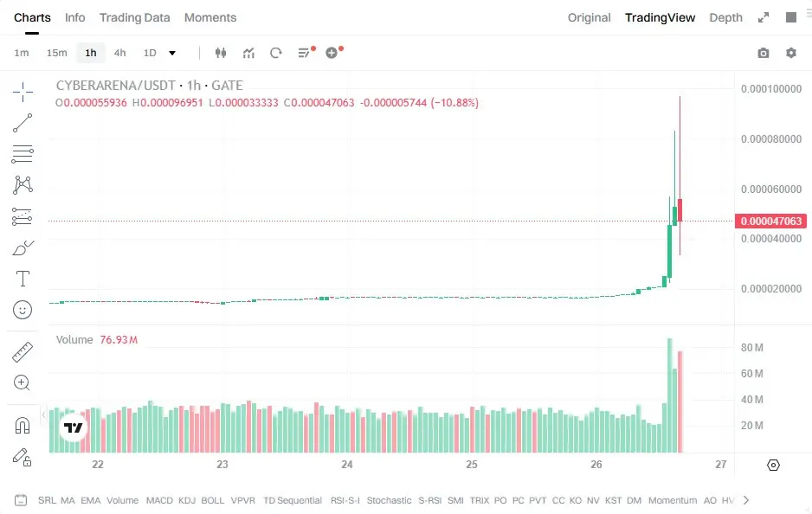This screenshot has height=514, width=812.
Task: Click the TradingView logo badge
Action: (73, 427)
